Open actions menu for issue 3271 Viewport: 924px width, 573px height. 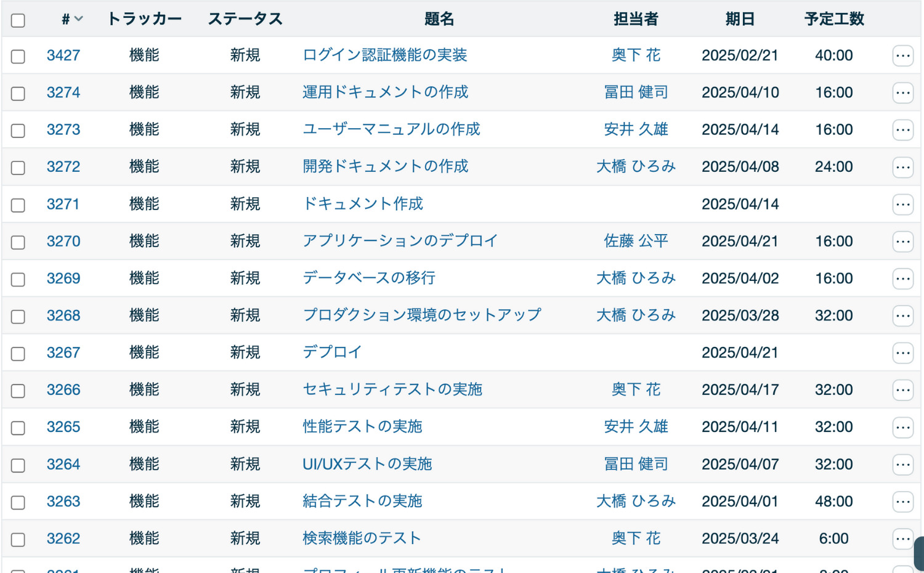tap(902, 205)
